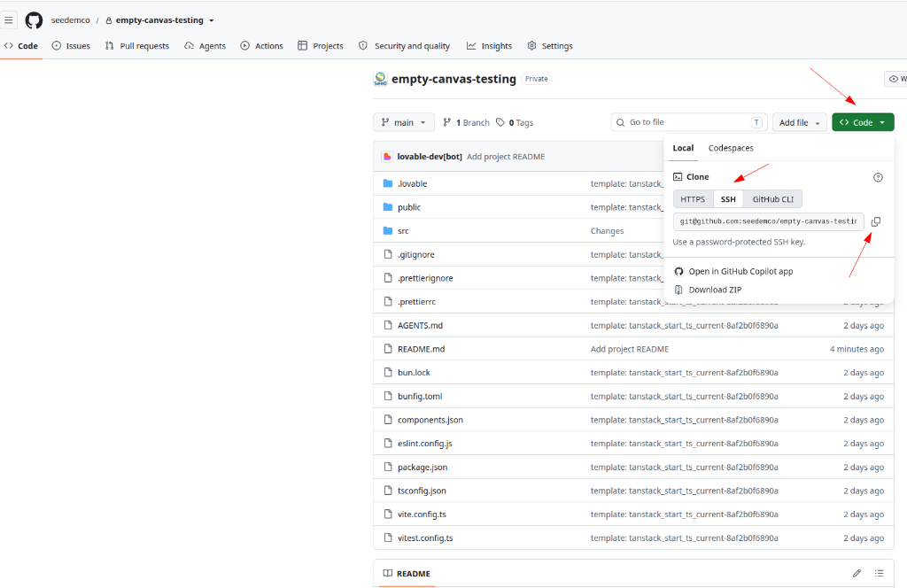Image resolution: width=907 pixels, height=588 pixels.
Task: Focus the Go to file search field
Action: pyautogui.click(x=688, y=122)
